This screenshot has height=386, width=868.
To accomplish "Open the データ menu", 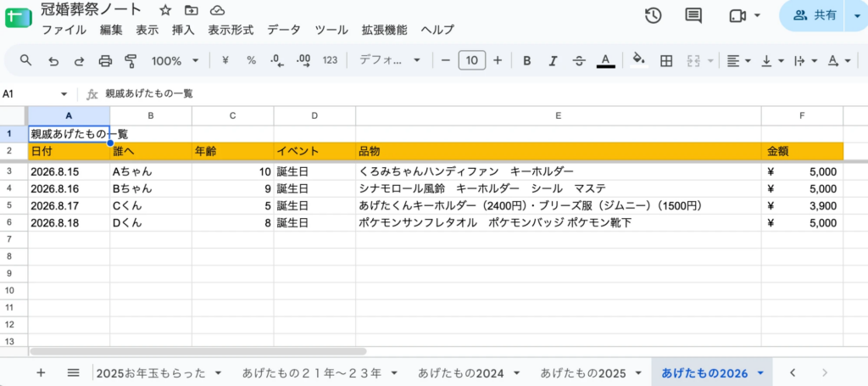I will 284,30.
